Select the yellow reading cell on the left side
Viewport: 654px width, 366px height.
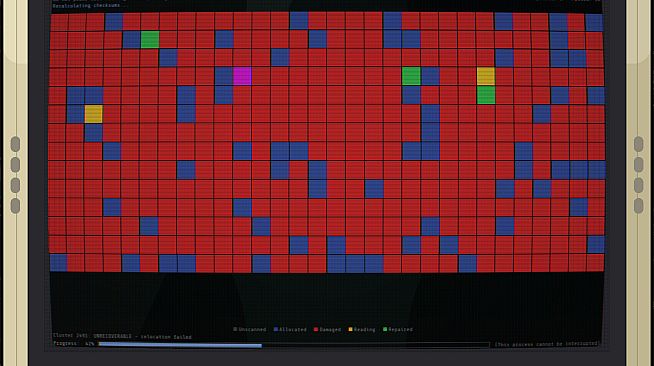pos(93,114)
